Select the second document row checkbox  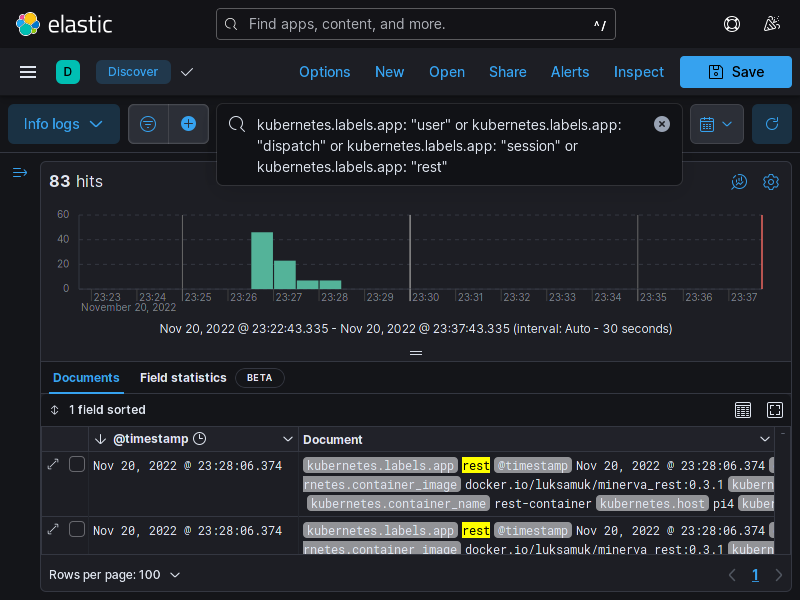click(x=76, y=530)
